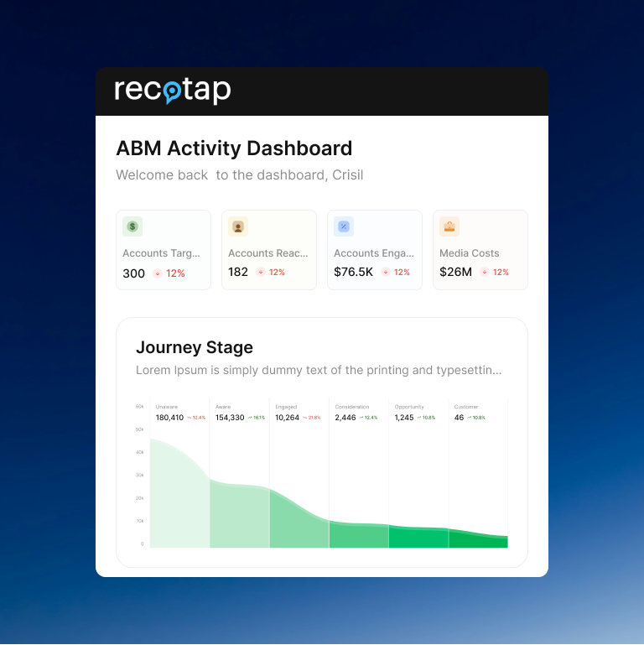Screen dimensions: 644x645
Task: Click the Opportunity area segment of the chart
Action: 418,538
